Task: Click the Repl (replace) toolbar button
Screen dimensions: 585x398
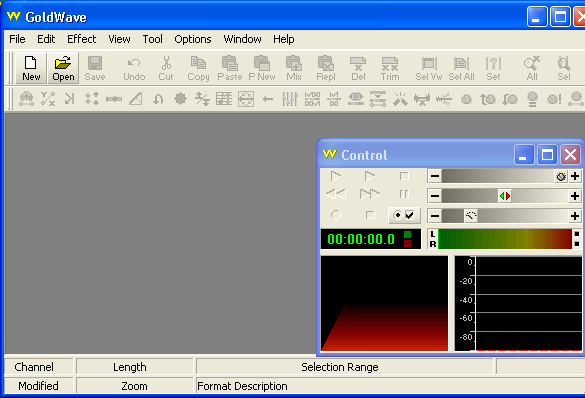Action: point(326,68)
